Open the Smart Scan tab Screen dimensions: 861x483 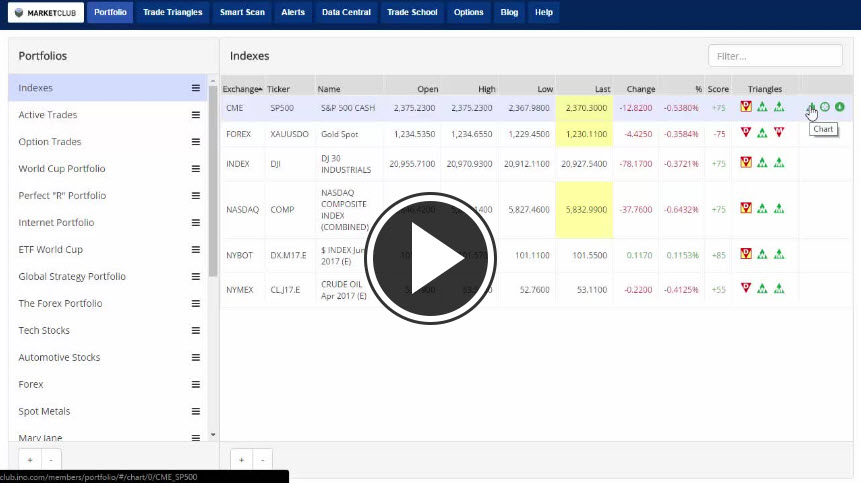click(242, 12)
